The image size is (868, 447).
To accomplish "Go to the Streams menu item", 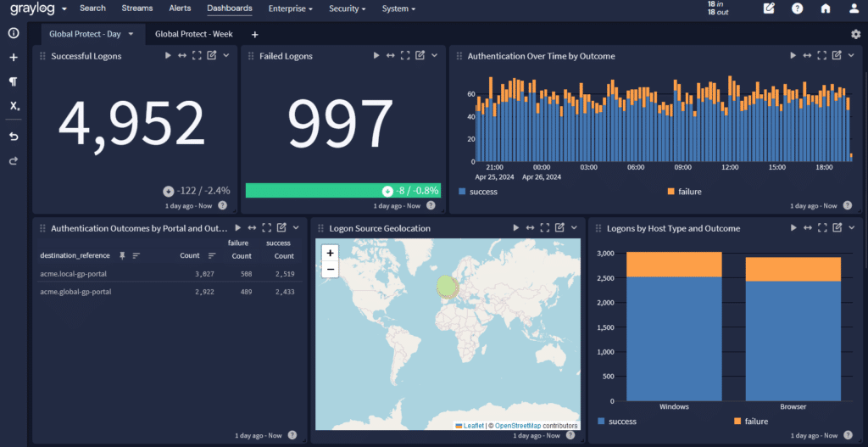I will [x=136, y=8].
